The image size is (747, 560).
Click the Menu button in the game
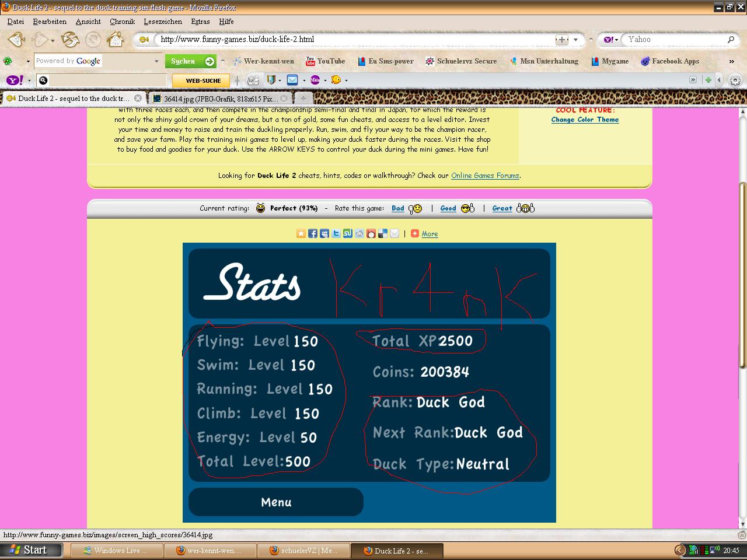pyautogui.click(x=276, y=502)
